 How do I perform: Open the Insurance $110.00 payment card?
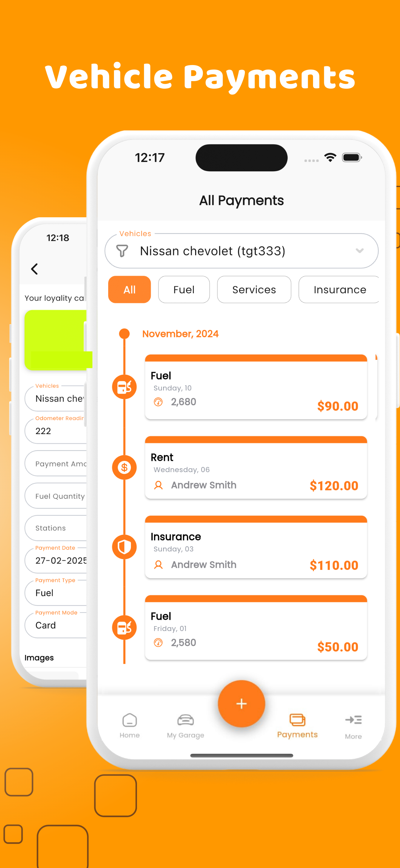256,547
